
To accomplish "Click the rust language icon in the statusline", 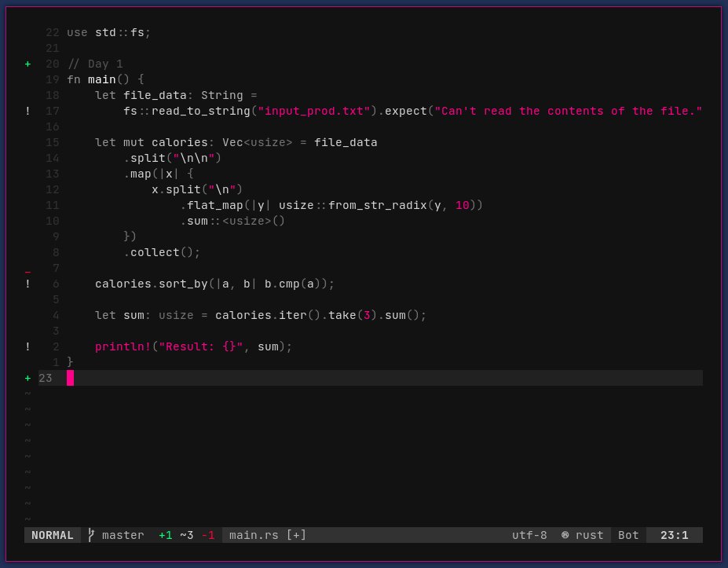I will click(565, 535).
